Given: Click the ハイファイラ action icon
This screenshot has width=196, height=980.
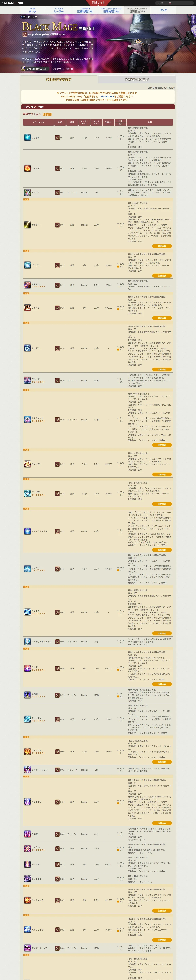Looking at the screenshot, I should (27, 900).
